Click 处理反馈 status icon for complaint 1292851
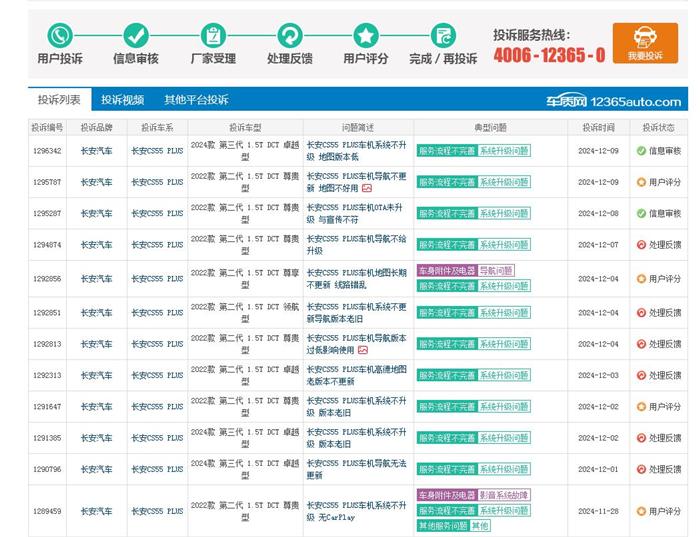This screenshot has height=537, width=700. (641, 312)
